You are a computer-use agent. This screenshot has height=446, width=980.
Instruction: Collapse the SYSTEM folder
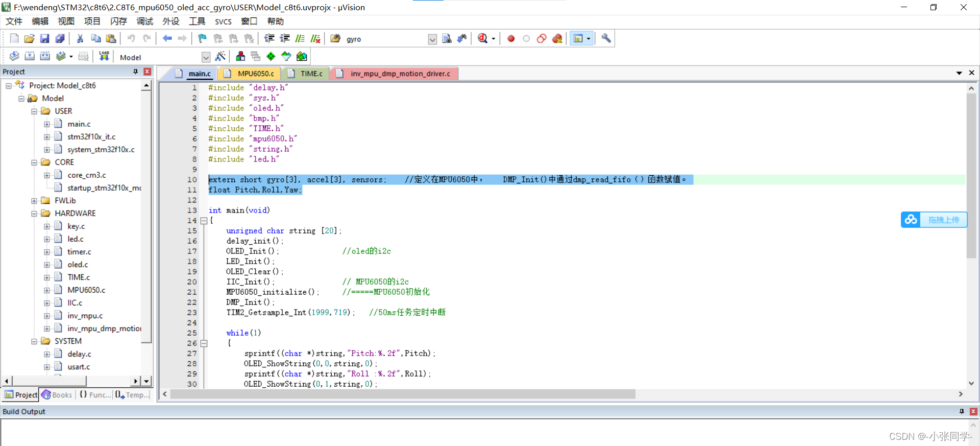coord(34,341)
